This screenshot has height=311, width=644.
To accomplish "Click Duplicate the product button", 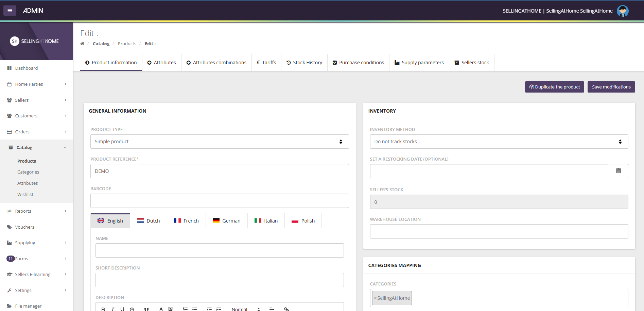I will coord(554,87).
